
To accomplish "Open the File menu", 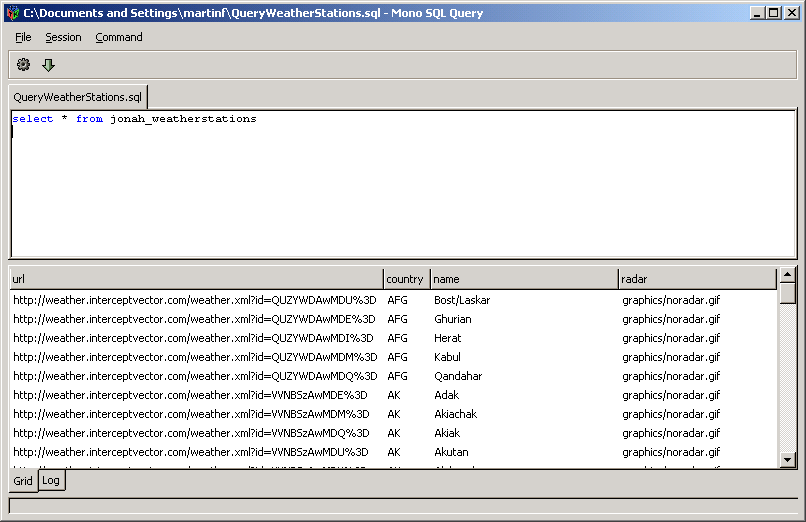I will (x=23, y=37).
